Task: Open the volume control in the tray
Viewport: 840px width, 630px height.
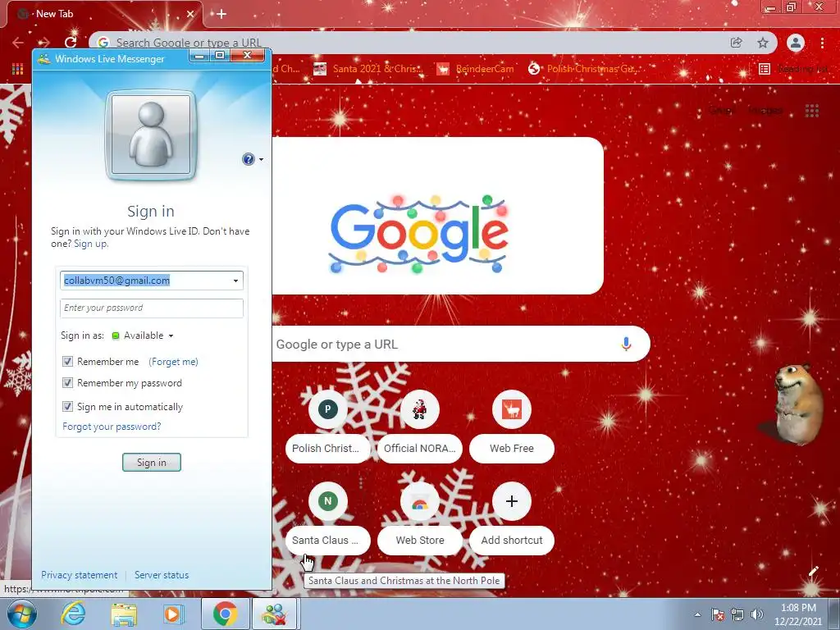Action: tap(757, 614)
